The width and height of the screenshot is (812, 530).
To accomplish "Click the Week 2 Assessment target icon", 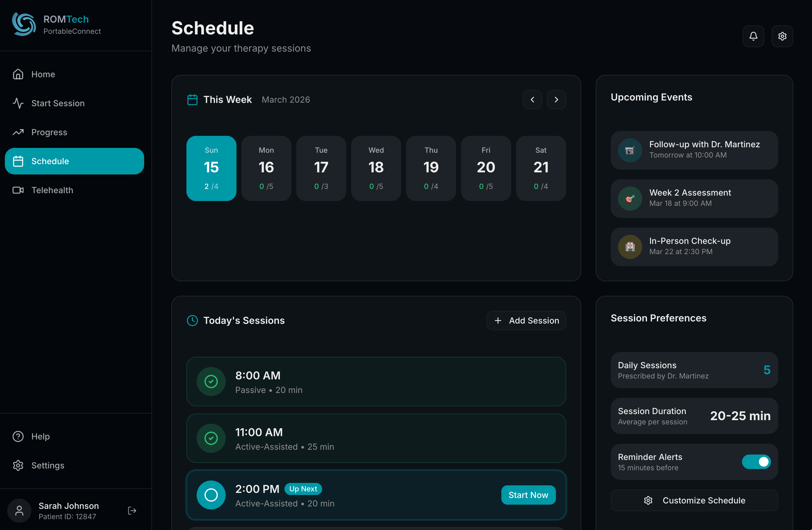I will (630, 198).
